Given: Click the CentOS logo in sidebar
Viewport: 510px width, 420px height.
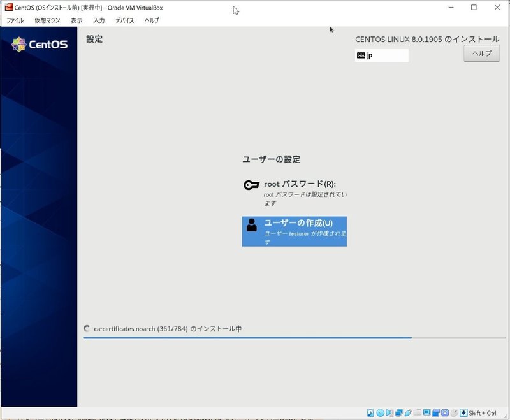Looking at the screenshot, I should (x=40, y=44).
